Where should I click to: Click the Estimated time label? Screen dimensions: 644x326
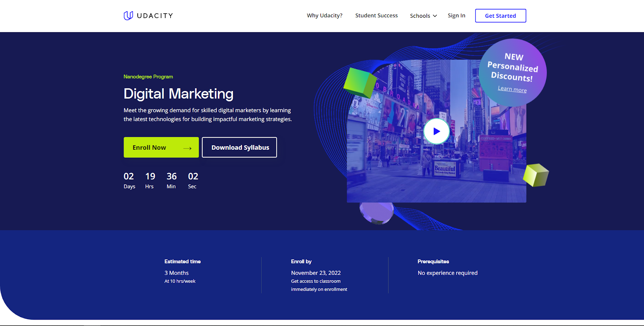[x=182, y=262]
